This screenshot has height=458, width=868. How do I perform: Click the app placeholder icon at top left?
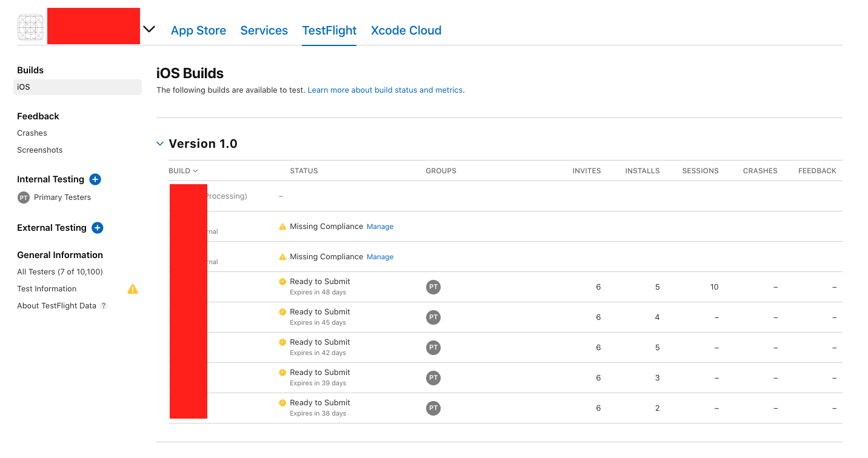(x=31, y=27)
